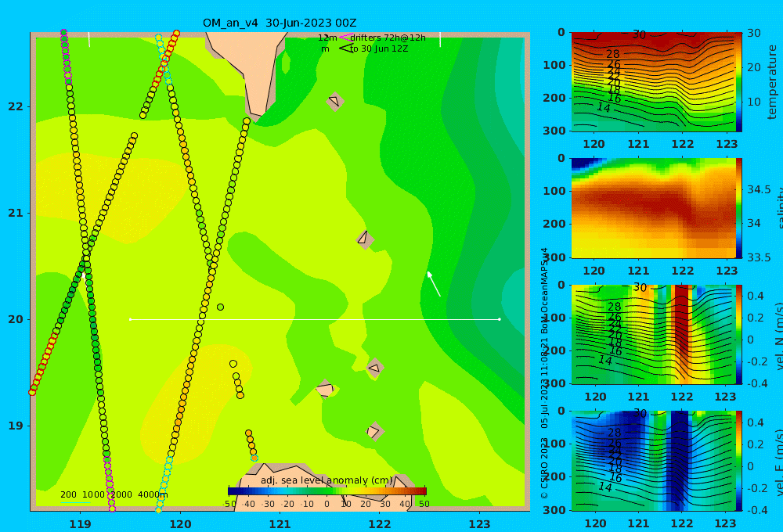
Task: Click the main map latitude tick '22'
Action: click(15, 106)
